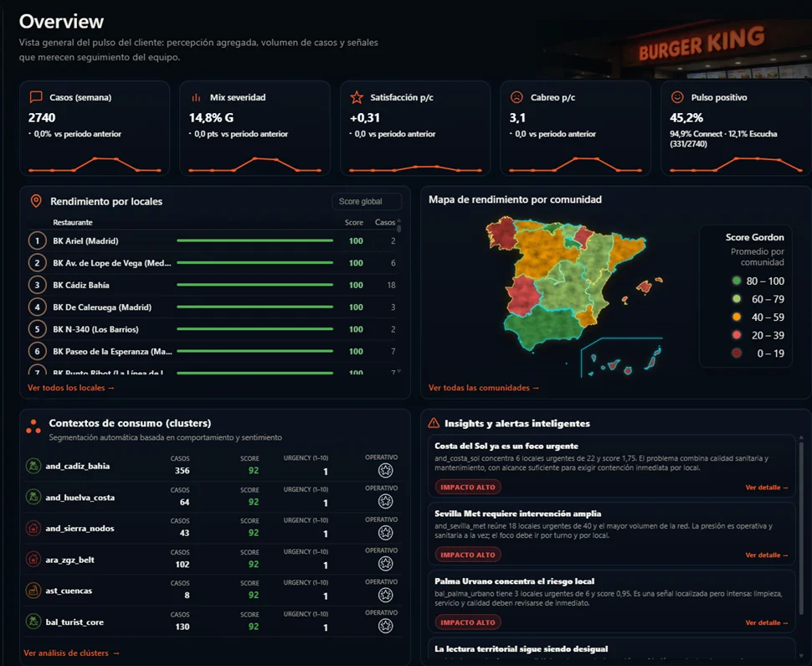Click the Score column header
This screenshot has height=666, width=812.
pos(354,222)
